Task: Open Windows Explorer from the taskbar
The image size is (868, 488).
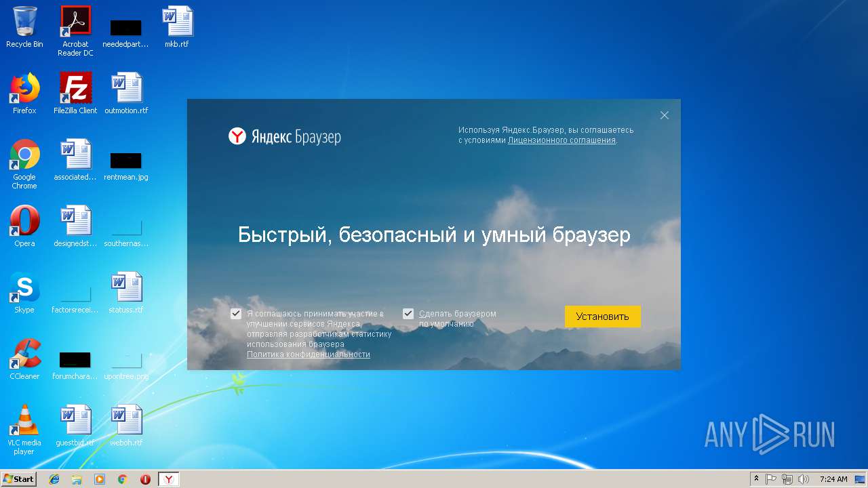Action: click(x=77, y=479)
